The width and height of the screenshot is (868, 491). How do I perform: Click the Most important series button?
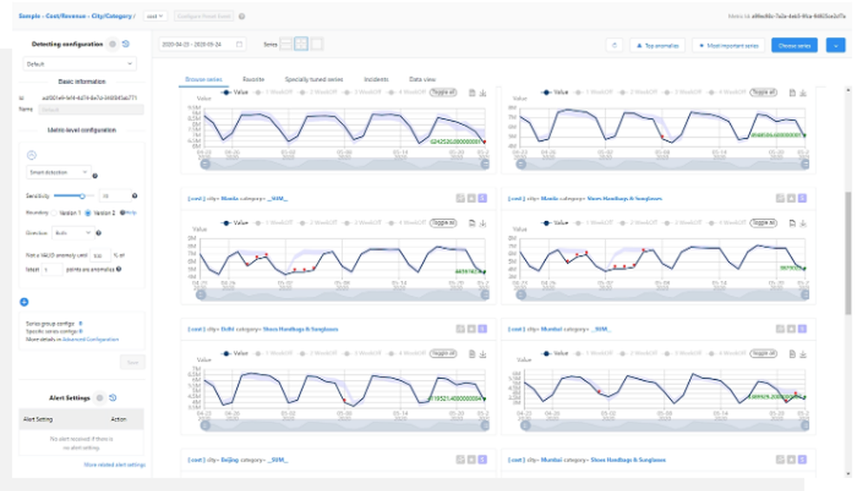(x=728, y=45)
